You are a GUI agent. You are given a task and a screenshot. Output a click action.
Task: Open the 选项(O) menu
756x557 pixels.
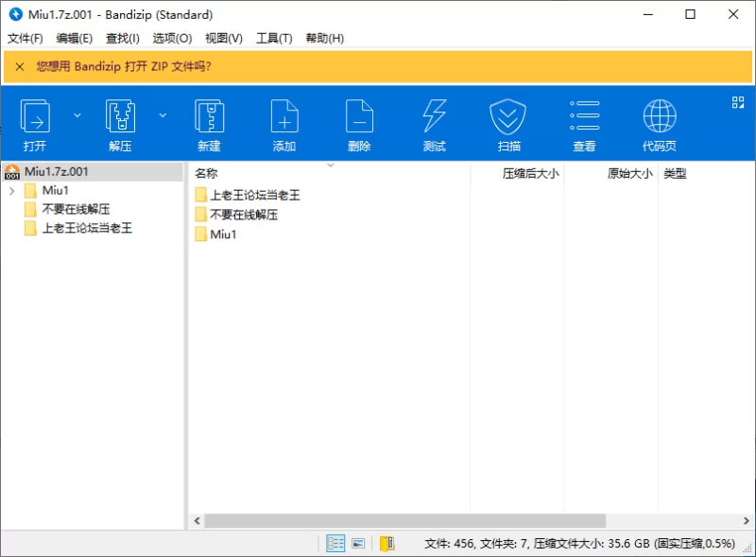172,38
